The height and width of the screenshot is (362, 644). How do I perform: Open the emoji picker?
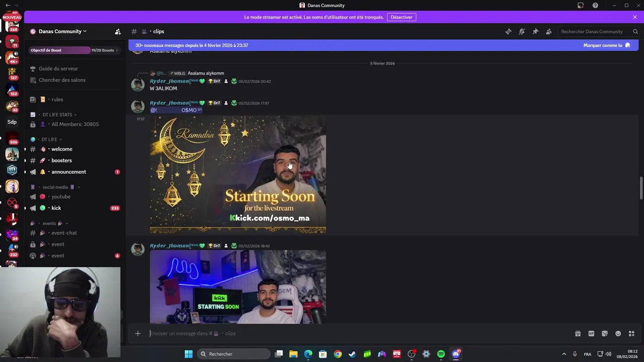(618, 333)
